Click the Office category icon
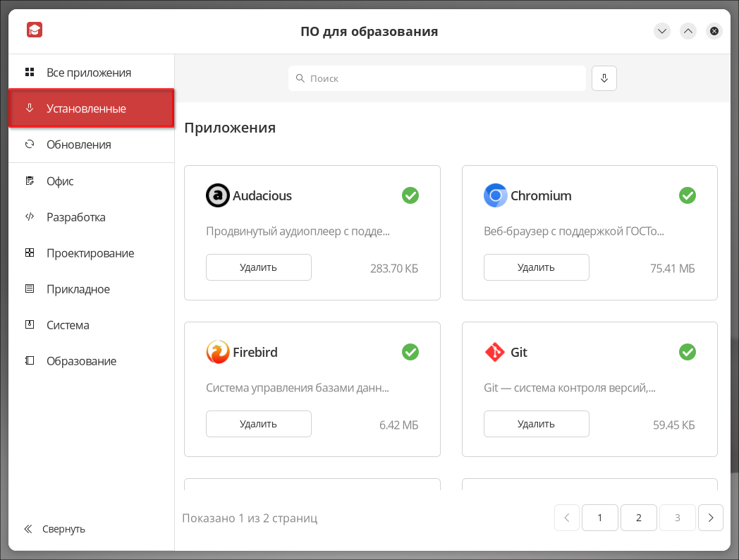 pyautogui.click(x=30, y=181)
